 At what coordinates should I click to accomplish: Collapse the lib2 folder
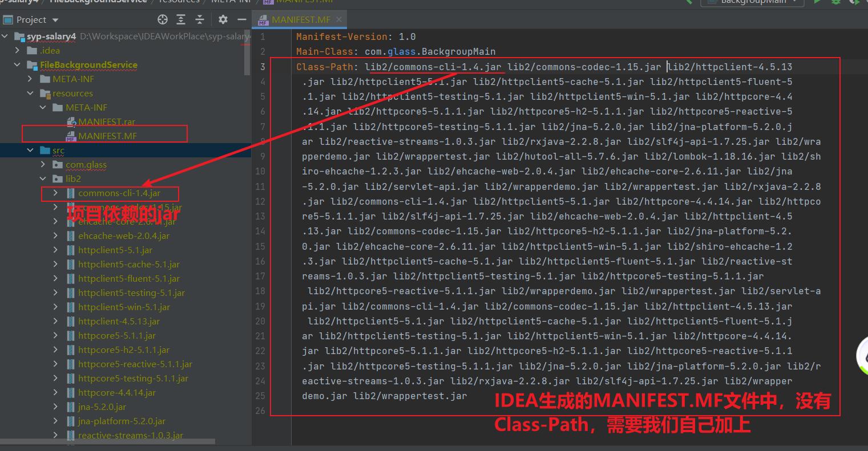(43, 179)
